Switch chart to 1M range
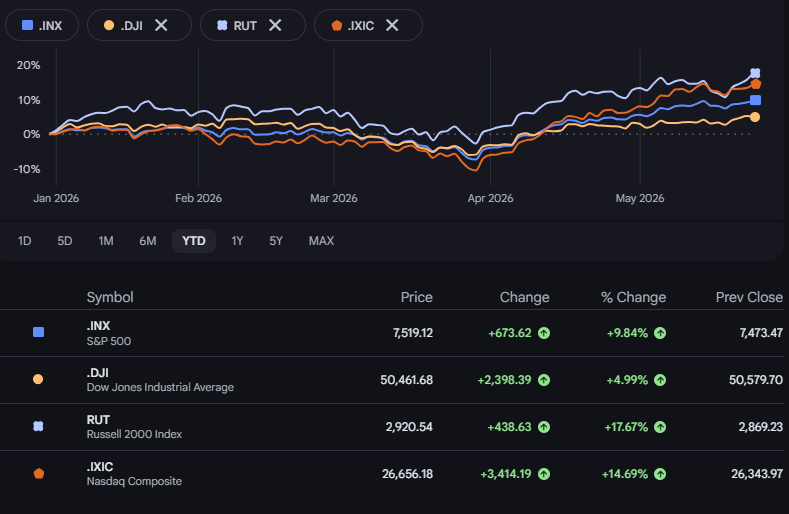 (x=106, y=241)
